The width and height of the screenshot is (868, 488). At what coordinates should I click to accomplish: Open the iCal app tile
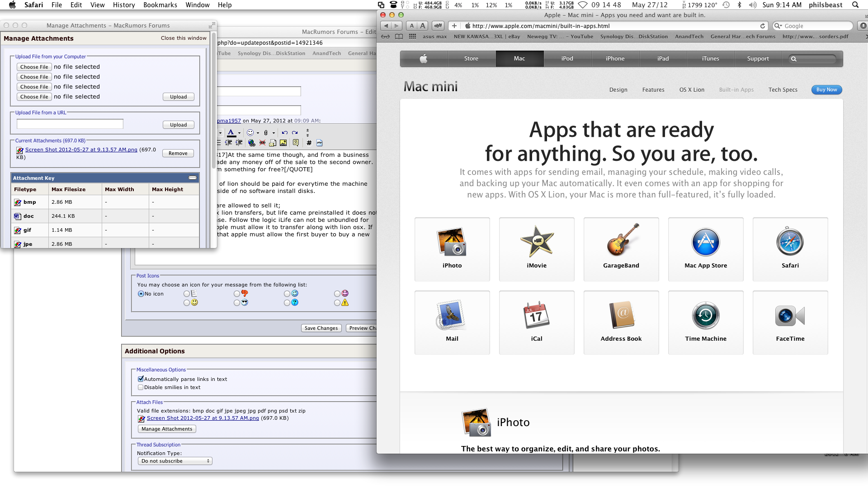[x=537, y=323]
